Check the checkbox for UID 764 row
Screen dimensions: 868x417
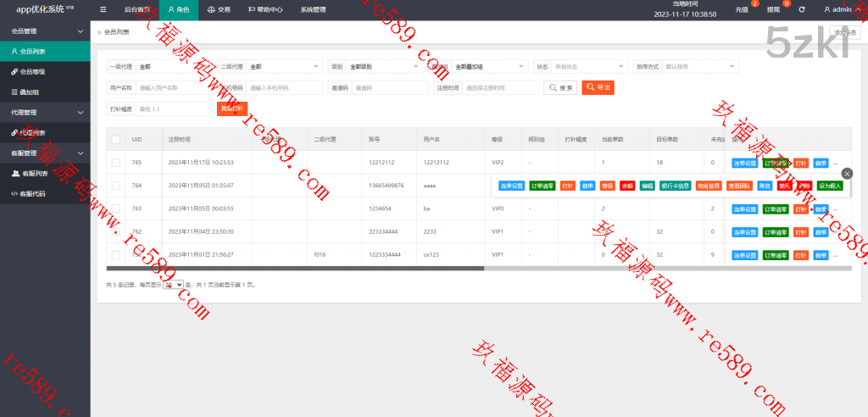click(x=115, y=185)
